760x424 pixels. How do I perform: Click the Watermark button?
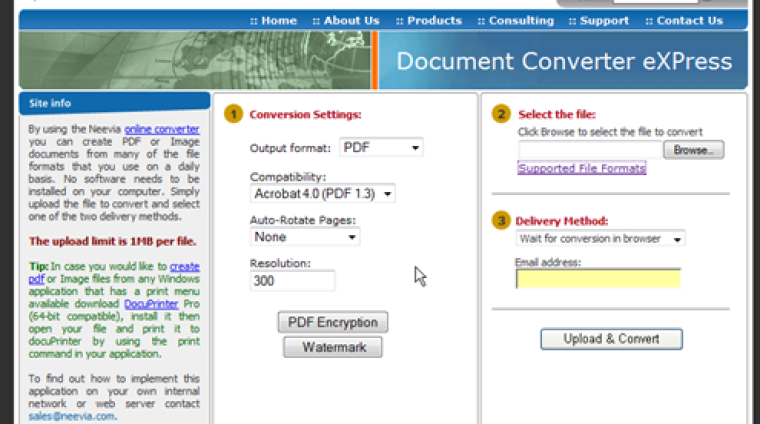(x=333, y=347)
